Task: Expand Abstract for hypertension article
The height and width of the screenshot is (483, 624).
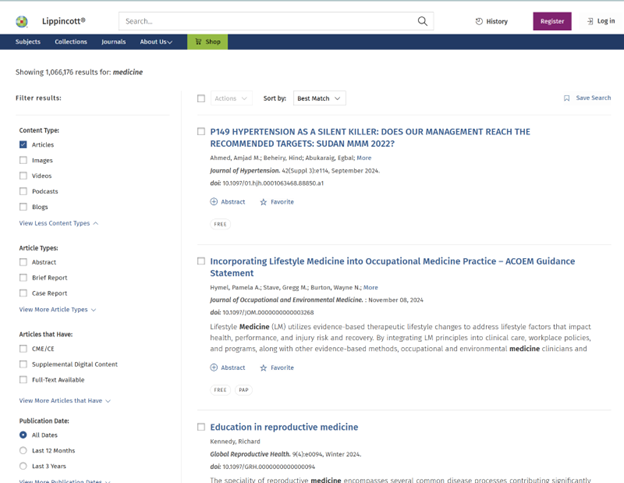Action: point(214,202)
